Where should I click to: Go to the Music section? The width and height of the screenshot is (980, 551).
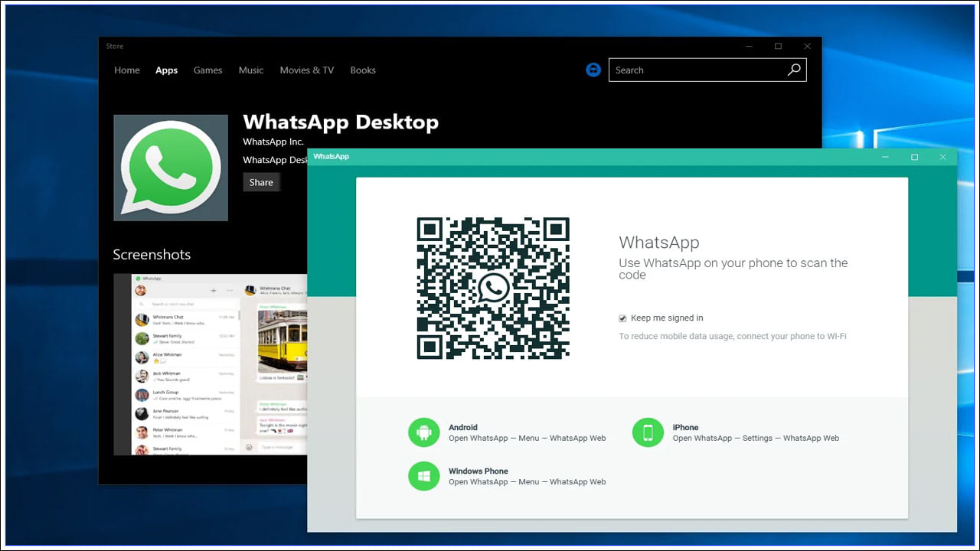251,70
